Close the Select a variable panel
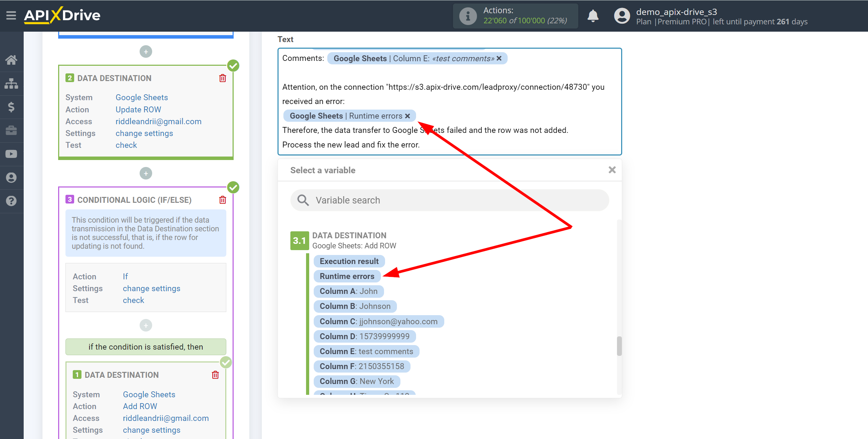The height and width of the screenshot is (439, 868). point(612,170)
